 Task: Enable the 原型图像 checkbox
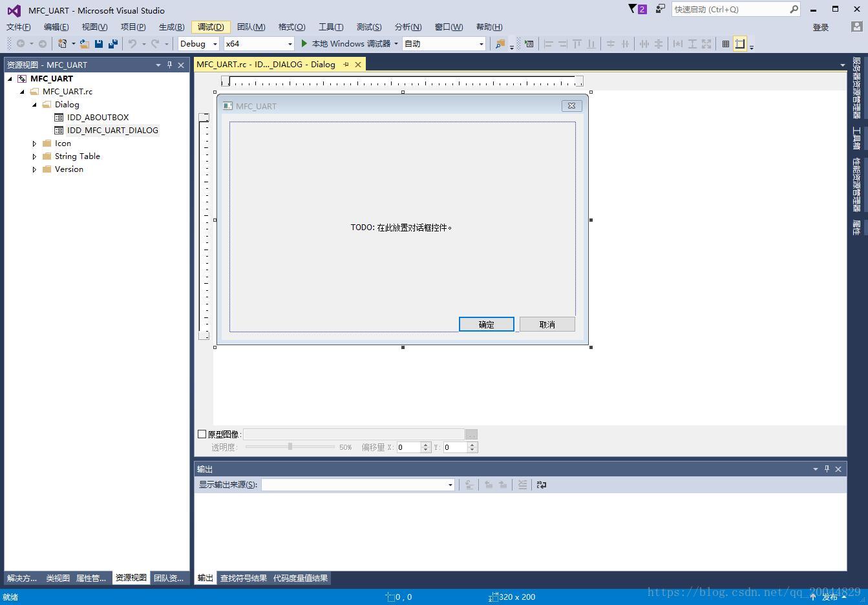(x=202, y=434)
